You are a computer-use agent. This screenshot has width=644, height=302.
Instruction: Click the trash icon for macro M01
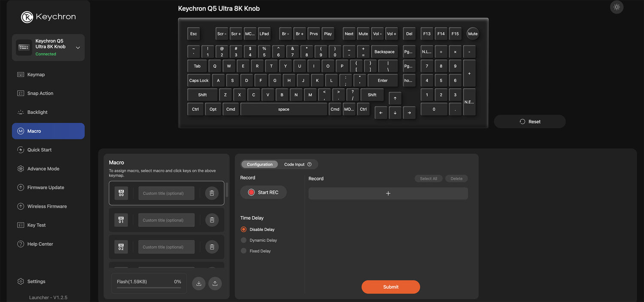point(212,220)
